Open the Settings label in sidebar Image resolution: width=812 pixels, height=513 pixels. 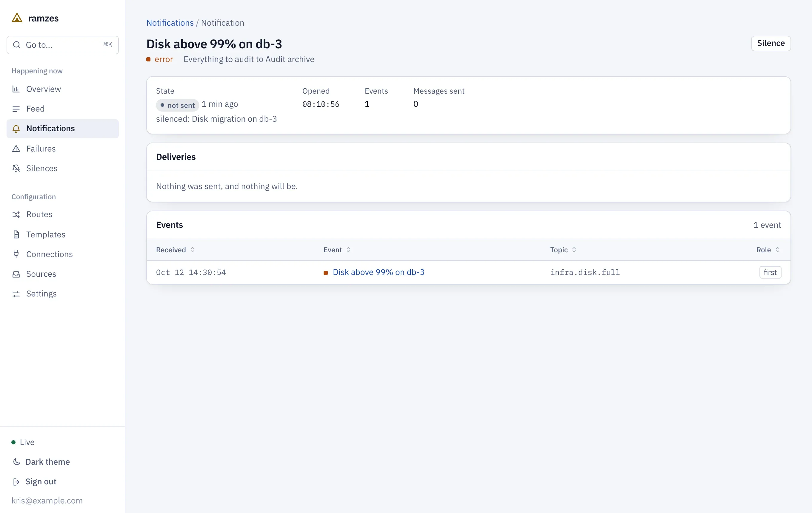41,294
